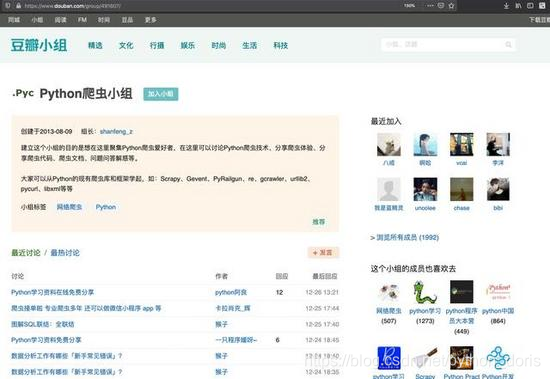Select the 时尚 category
The height and width of the screenshot is (379, 550).
coord(219,45)
